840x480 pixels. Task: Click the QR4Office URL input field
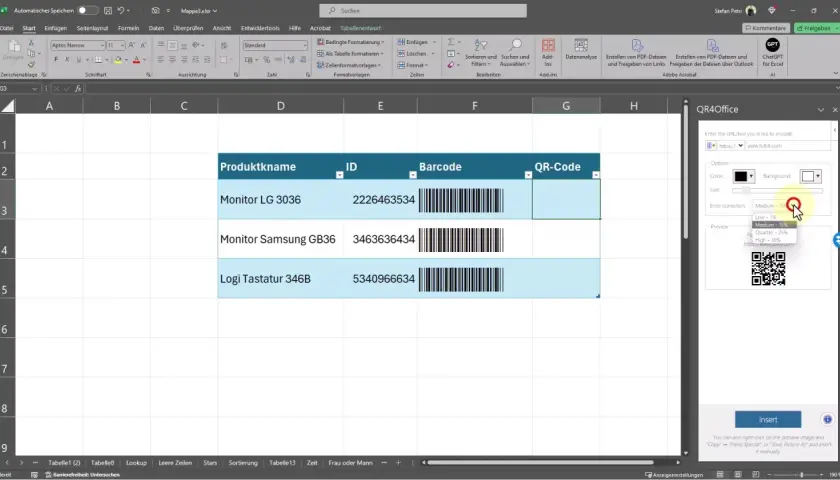click(788, 145)
